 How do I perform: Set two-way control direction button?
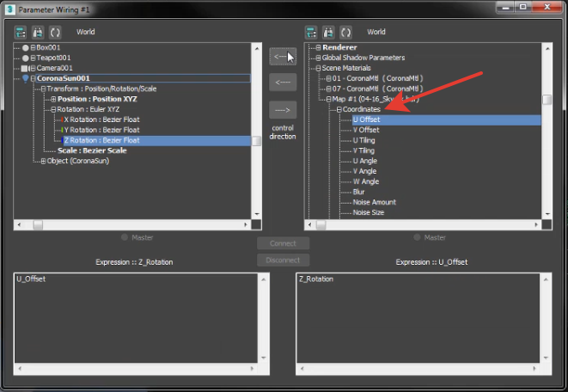[283, 57]
